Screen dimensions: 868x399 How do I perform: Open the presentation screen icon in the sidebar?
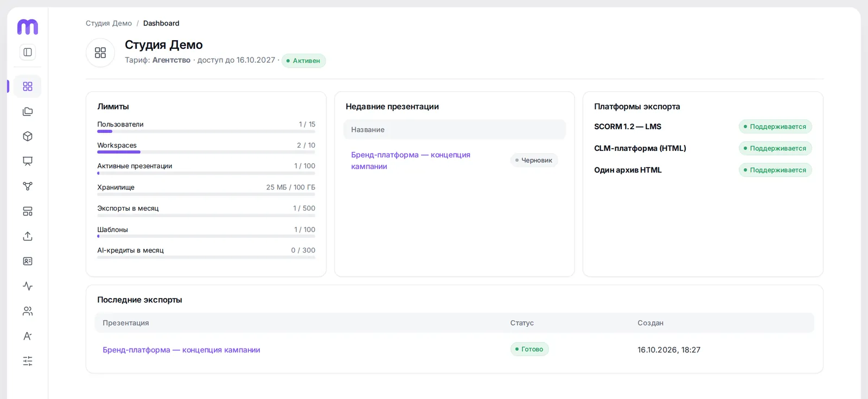tap(28, 161)
